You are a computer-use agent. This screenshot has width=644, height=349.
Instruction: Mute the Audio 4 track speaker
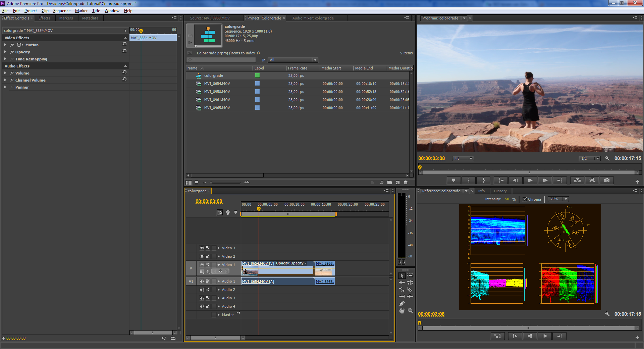202,306
